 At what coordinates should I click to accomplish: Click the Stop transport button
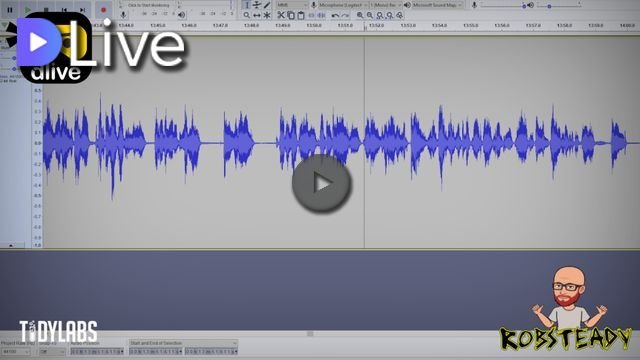click(46, 9)
